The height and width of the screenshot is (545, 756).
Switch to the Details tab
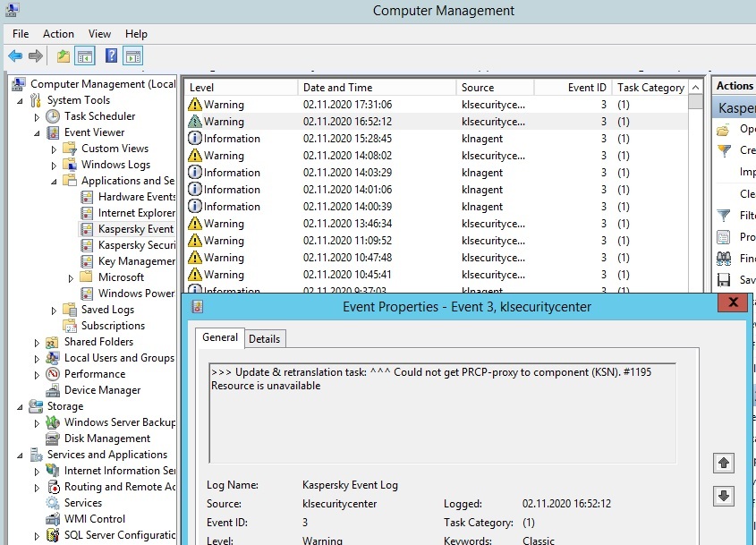point(264,338)
